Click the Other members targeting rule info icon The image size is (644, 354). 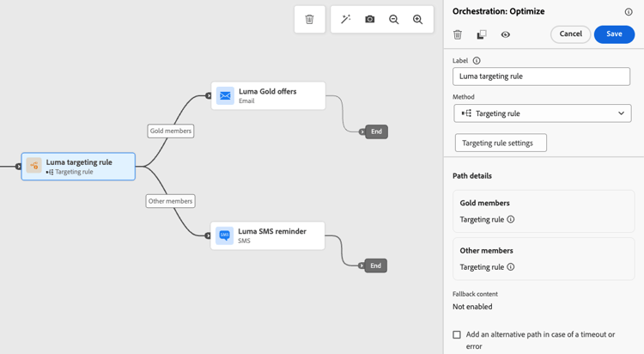511,267
